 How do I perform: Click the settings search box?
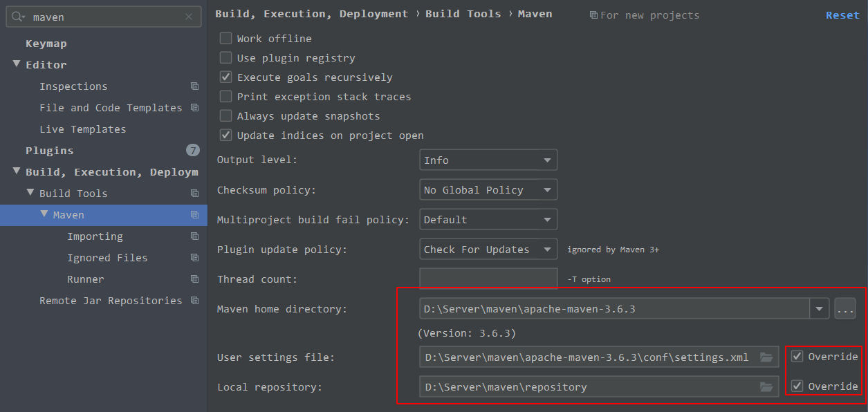click(x=104, y=17)
